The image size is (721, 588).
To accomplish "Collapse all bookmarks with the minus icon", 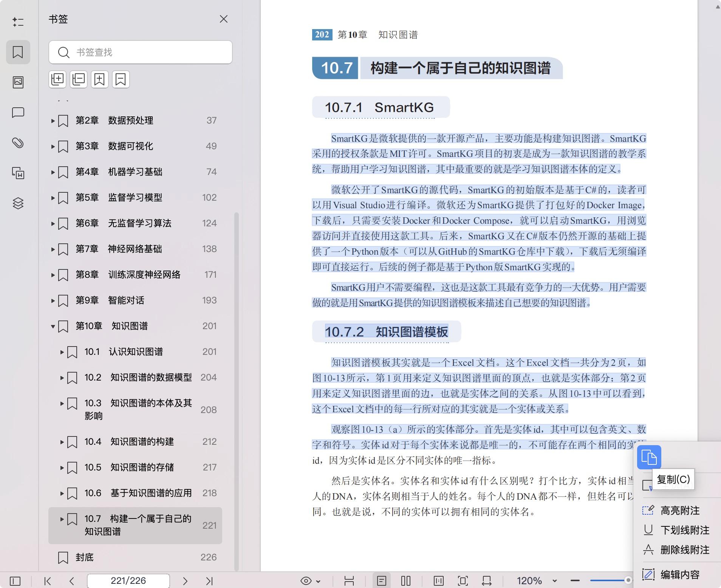I will tap(79, 79).
